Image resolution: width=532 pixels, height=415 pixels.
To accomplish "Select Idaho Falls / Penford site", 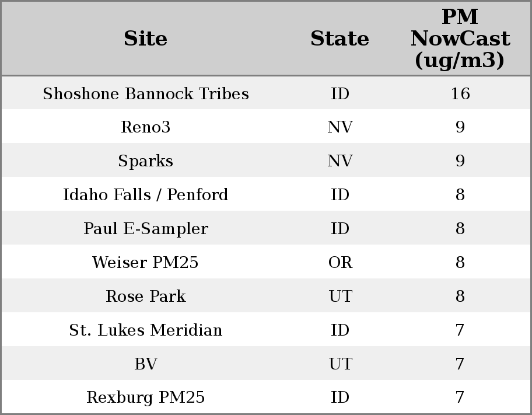I will coord(145,195).
